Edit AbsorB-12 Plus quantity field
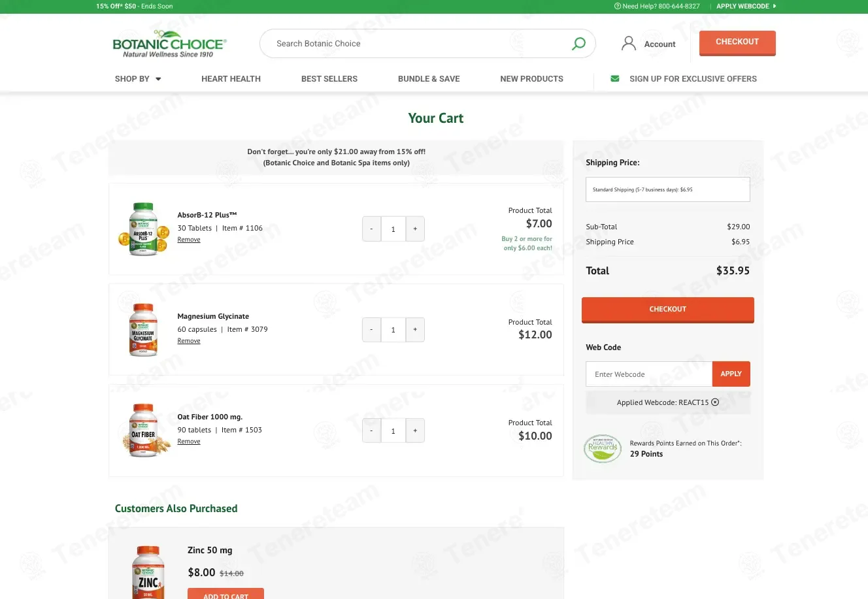Image resolution: width=868 pixels, height=599 pixels. coord(393,229)
